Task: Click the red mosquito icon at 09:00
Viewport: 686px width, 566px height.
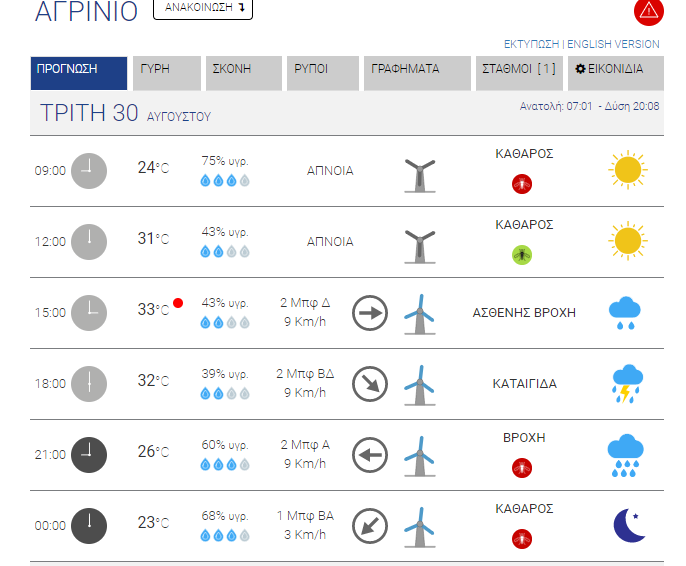Action: coord(521,184)
